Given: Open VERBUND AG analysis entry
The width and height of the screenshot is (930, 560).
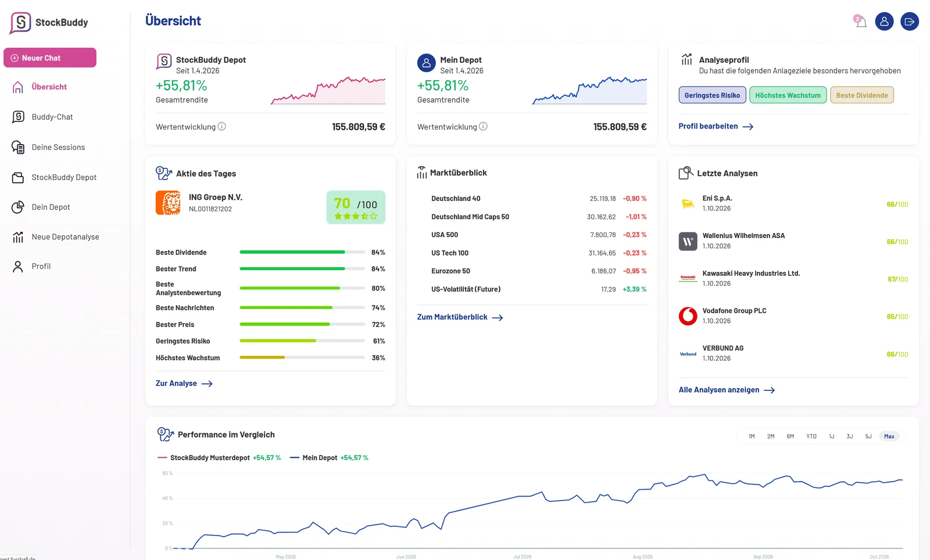Looking at the screenshot, I should (793, 354).
